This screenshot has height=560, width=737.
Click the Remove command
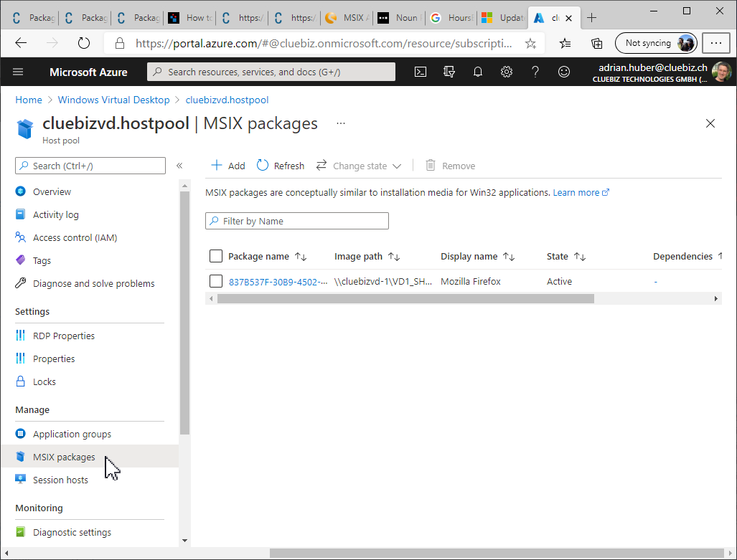click(x=450, y=166)
